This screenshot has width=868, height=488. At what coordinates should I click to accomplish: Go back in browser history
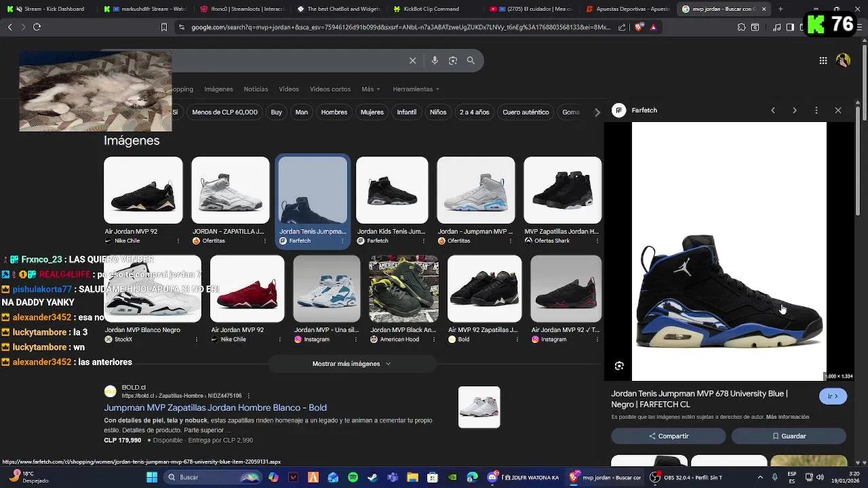9,27
